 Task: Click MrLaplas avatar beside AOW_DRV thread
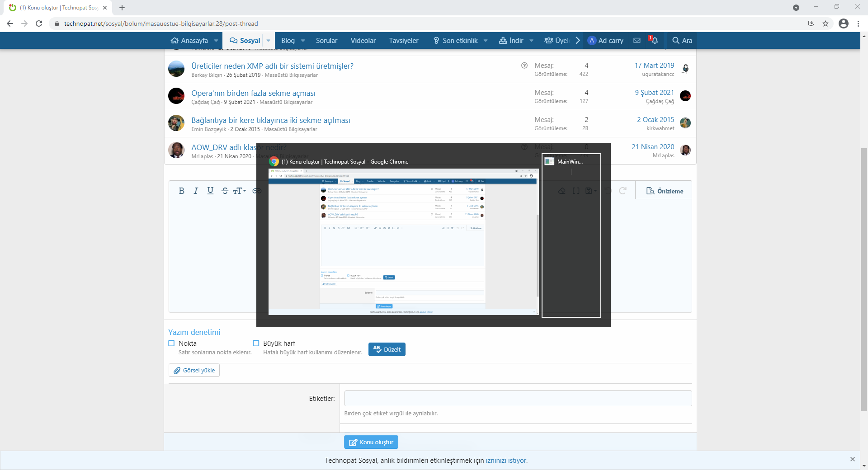point(176,150)
